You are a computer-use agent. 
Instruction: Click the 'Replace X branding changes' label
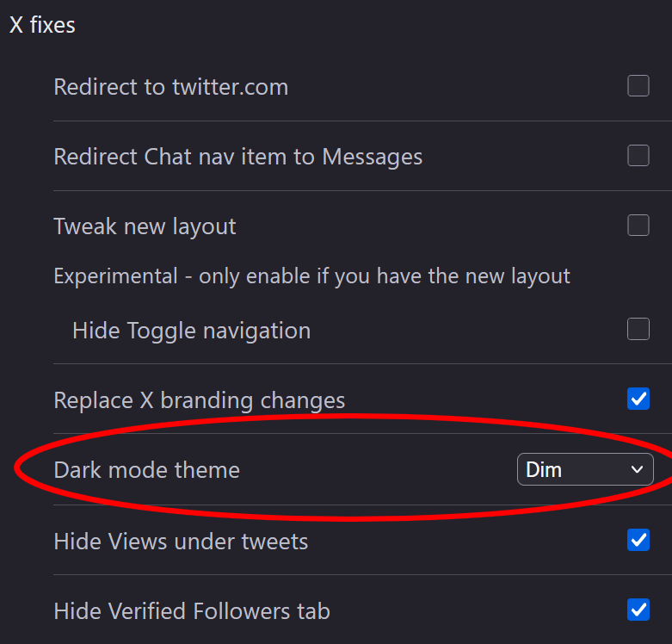point(199,400)
